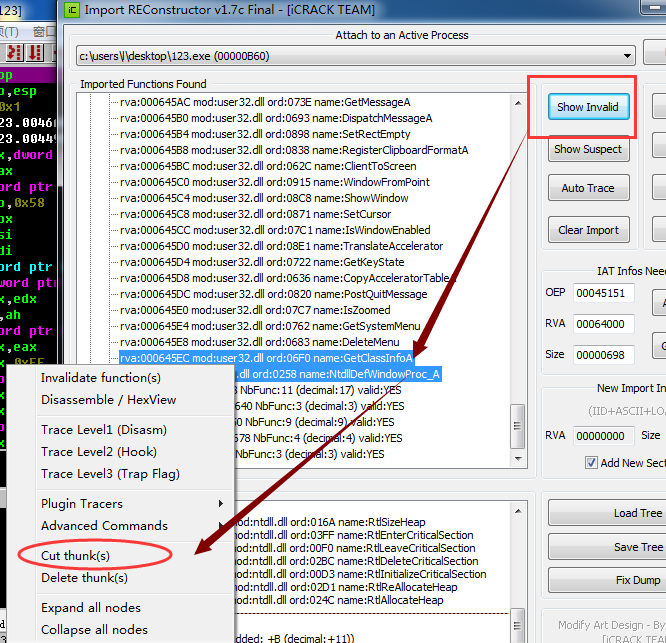This screenshot has width=666, height=643.
Task: Click log line RtlSizeHeap
Action: coord(330,522)
